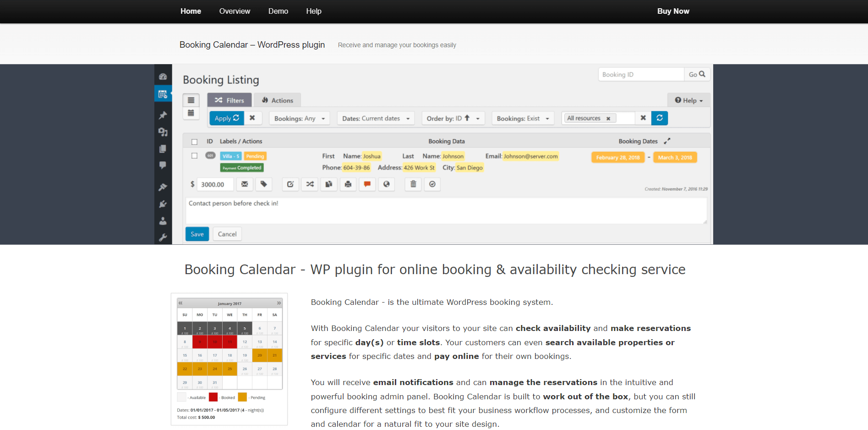This screenshot has width=868, height=430.
Task: Open the Demo menu item
Action: pos(278,11)
